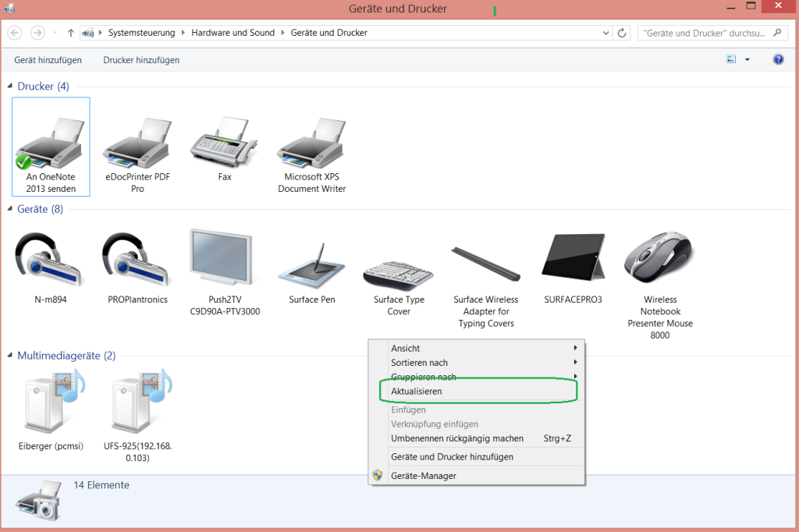Collapse the Geräte (8) group
Screen dimensions: 799x532
coord(9,209)
